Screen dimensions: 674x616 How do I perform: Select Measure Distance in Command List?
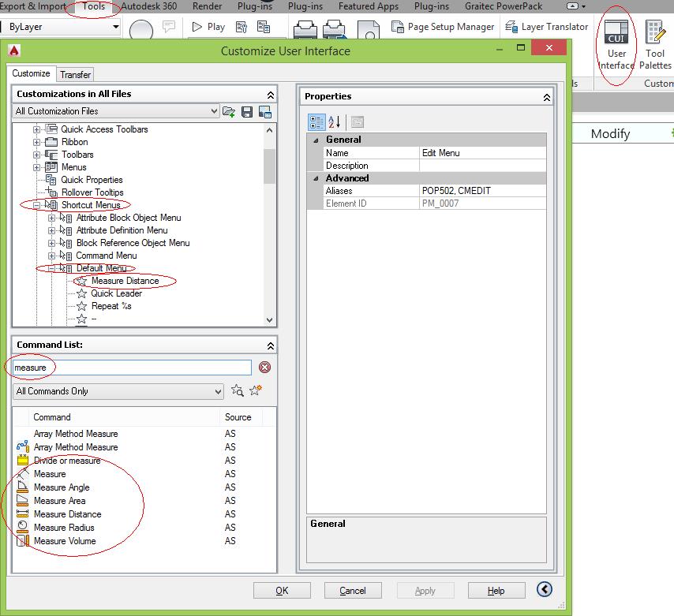click(x=68, y=513)
